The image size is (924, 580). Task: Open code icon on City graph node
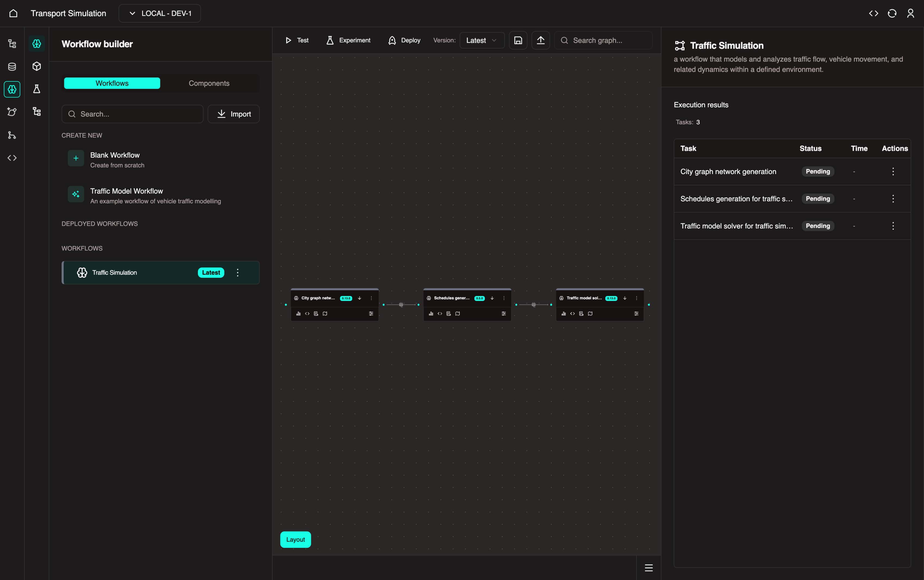pyautogui.click(x=307, y=314)
